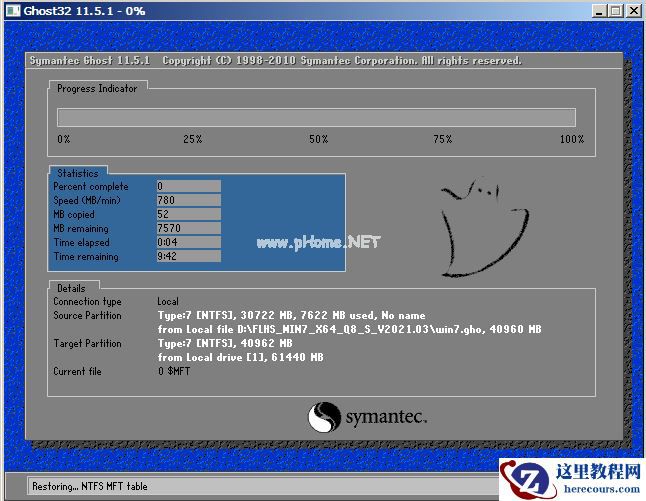Click the Speed (MB/min) label
Image resolution: width=646 pixels, height=501 pixels.
(x=87, y=201)
